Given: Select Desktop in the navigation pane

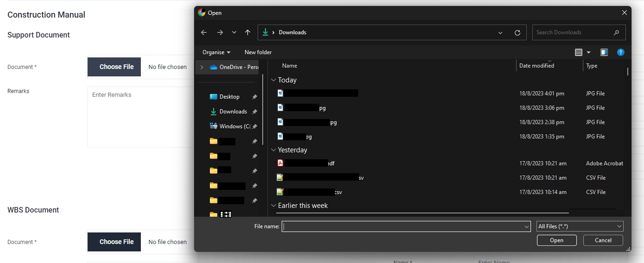Looking at the screenshot, I should (229, 97).
